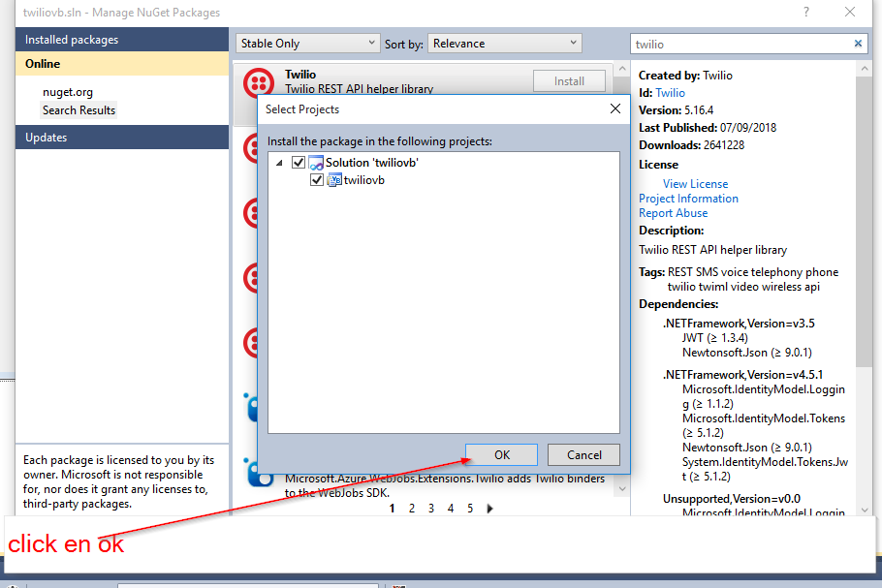Go to results page 3
The image size is (882, 588).
tap(431, 509)
